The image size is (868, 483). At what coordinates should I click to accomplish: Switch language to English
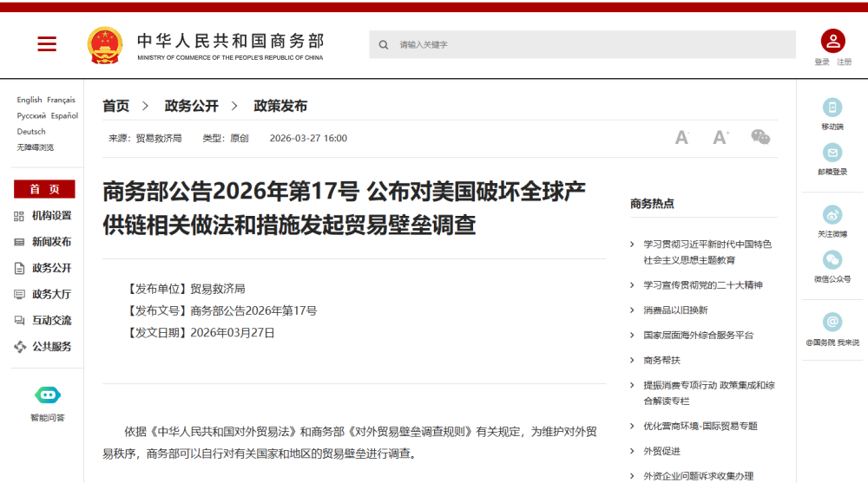coord(29,100)
